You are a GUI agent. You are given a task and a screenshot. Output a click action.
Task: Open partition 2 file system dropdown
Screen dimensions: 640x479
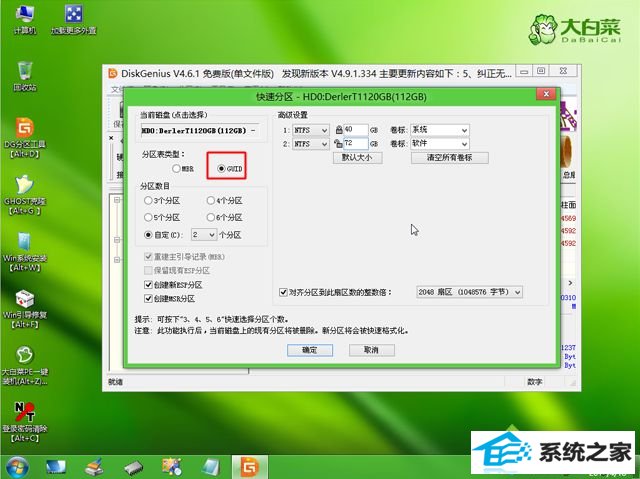pyautogui.click(x=311, y=144)
